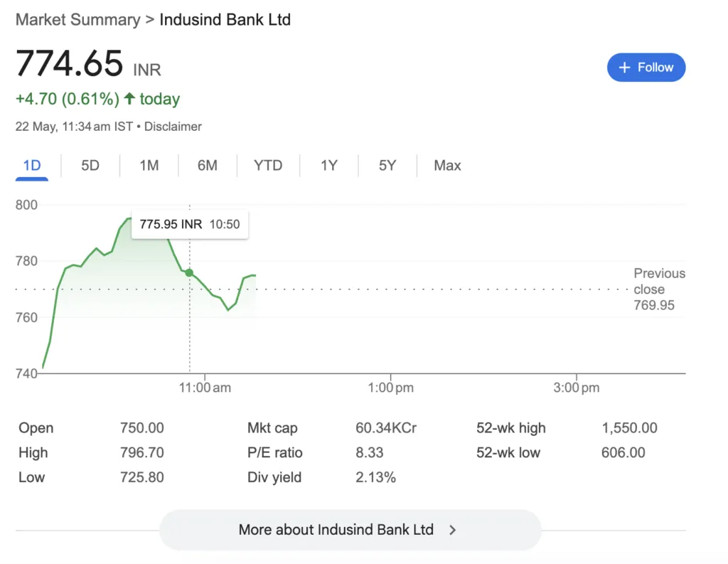The height and width of the screenshot is (564, 728).
Task: Click the 52-wk high label
Action: pos(510,428)
